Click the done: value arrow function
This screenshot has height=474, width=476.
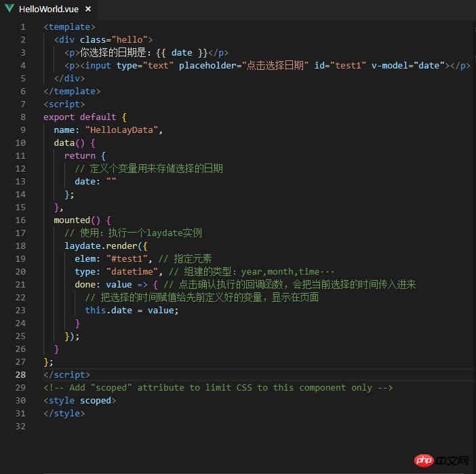116,285
